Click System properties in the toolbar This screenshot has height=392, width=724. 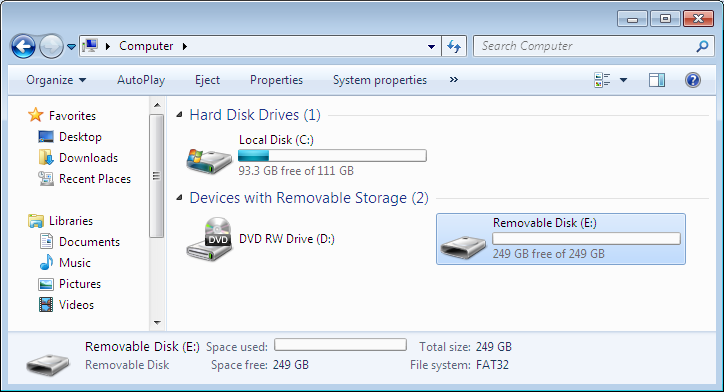coord(380,80)
